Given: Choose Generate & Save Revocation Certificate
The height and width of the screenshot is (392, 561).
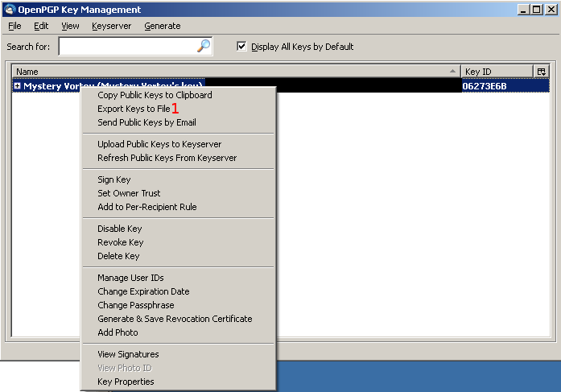Looking at the screenshot, I should click(178, 319).
